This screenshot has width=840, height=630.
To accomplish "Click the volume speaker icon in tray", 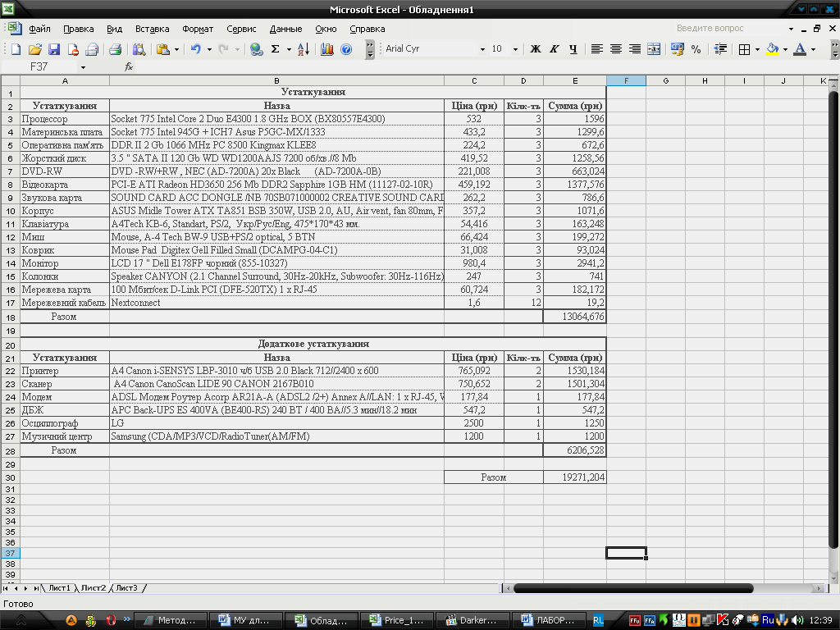I will pyautogui.click(x=797, y=620).
